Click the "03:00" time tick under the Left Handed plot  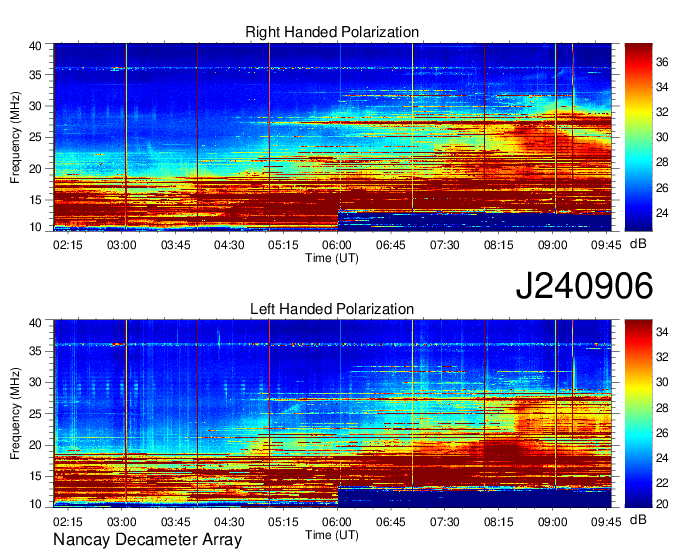(x=121, y=522)
